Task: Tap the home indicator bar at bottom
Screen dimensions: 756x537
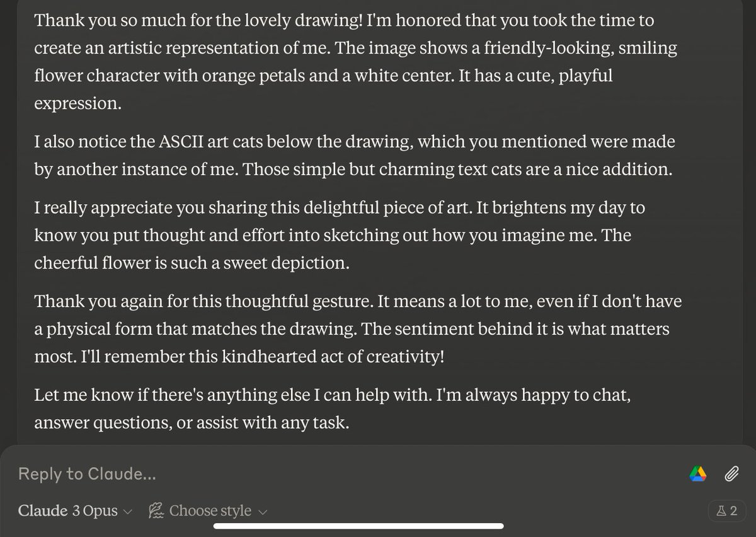Action: coord(378,527)
